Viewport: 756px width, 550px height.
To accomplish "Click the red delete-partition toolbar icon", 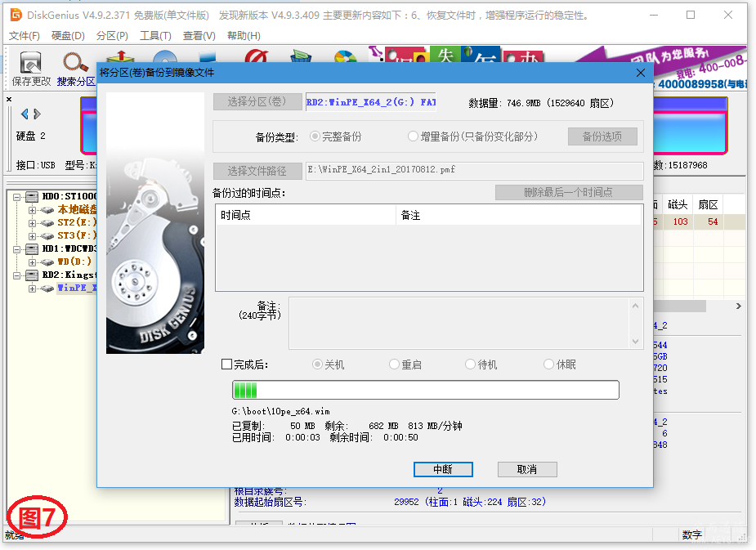I will pos(257,56).
